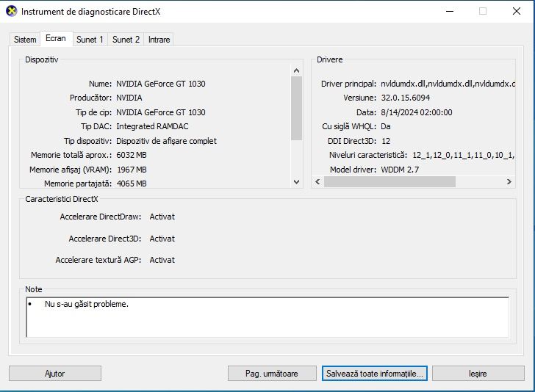Click the DirectX diagnostic tool title icon
This screenshot has height=392, width=535.
pyautogui.click(x=12, y=11)
